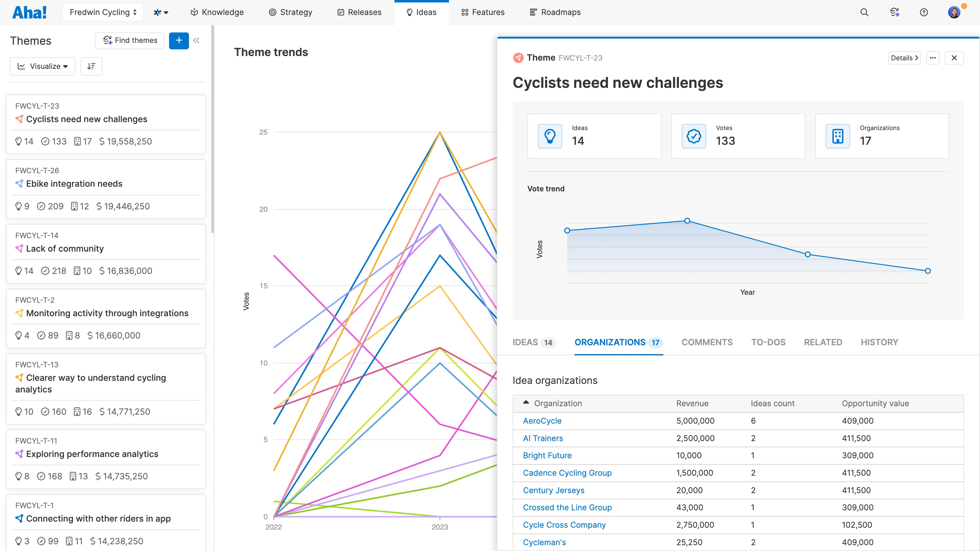Image resolution: width=980 pixels, height=551 pixels.
Task: Close the theme detail panel
Action: (x=954, y=58)
